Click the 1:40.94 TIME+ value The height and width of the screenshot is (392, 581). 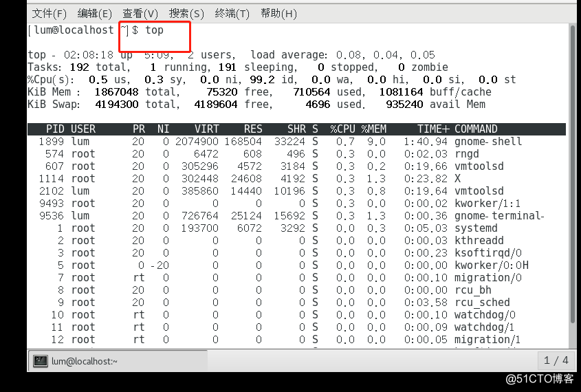click(426, 142)
